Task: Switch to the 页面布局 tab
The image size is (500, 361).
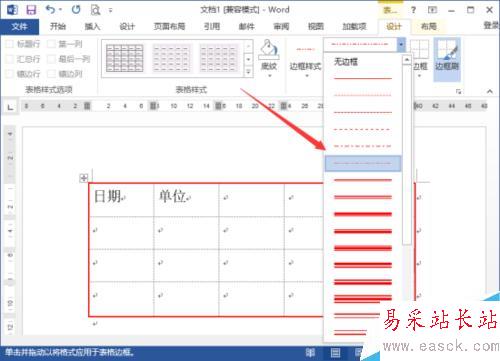Action: pos(169,26)
